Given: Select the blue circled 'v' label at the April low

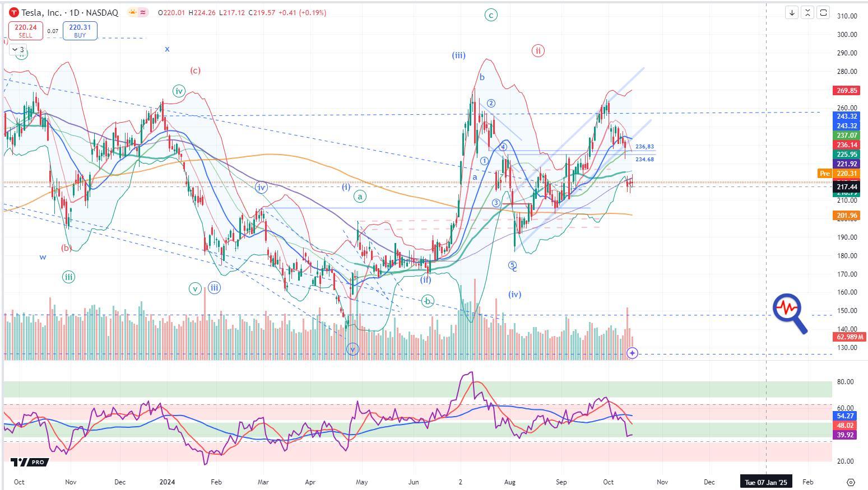Looking at the screenshot, I should [x=352, y=349].
